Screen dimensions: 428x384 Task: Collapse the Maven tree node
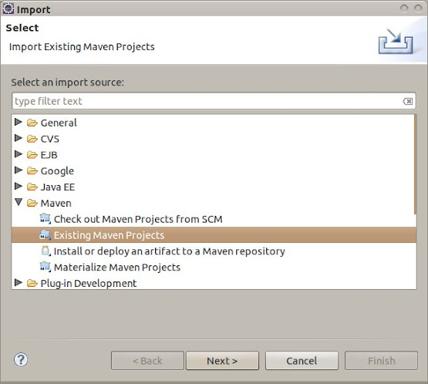[x=19, y=202]
